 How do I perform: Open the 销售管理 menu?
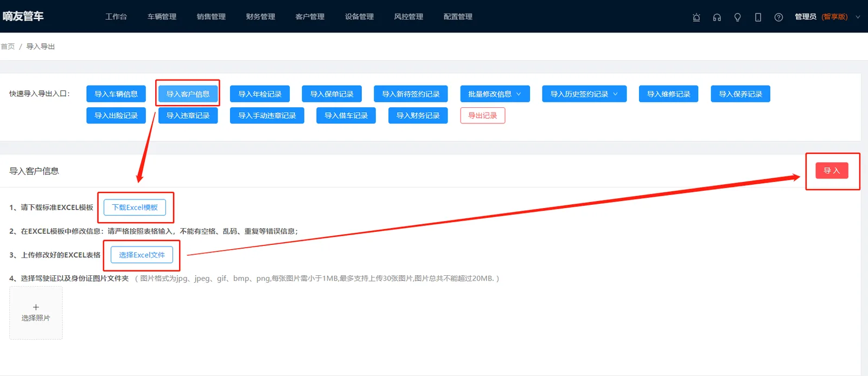[x=211, y=17]
